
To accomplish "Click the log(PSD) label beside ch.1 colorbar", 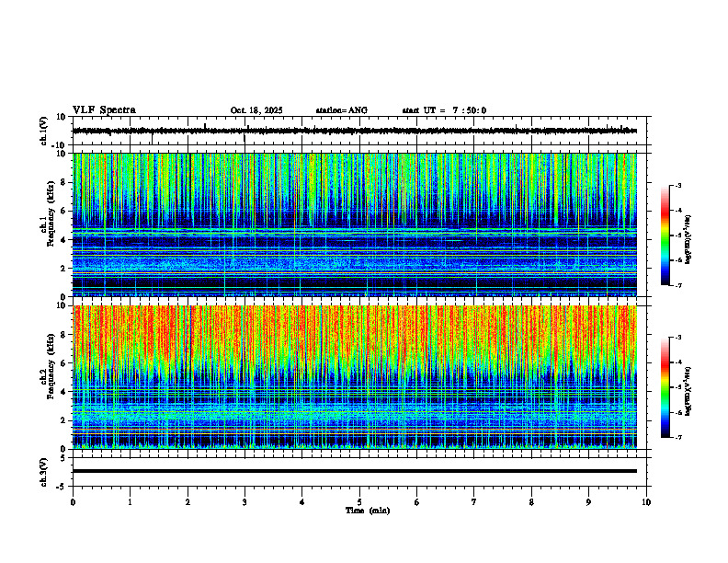I will point(688,239).
